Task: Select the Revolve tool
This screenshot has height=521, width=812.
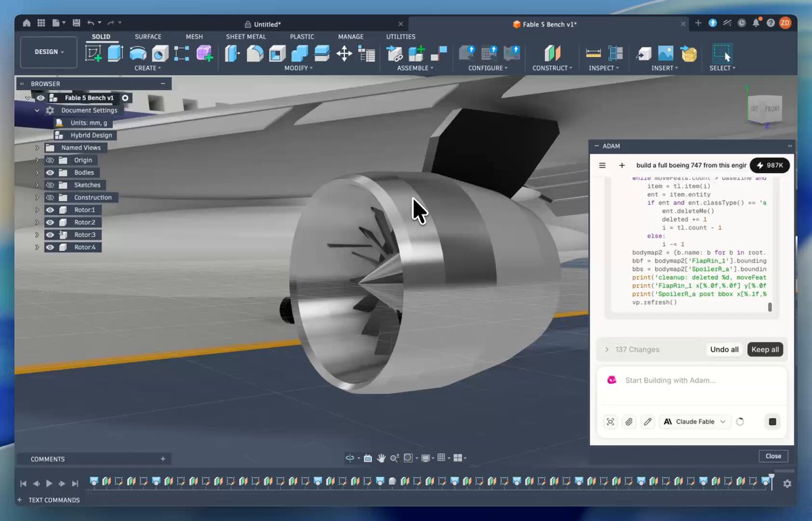Action: coord(137,53)
